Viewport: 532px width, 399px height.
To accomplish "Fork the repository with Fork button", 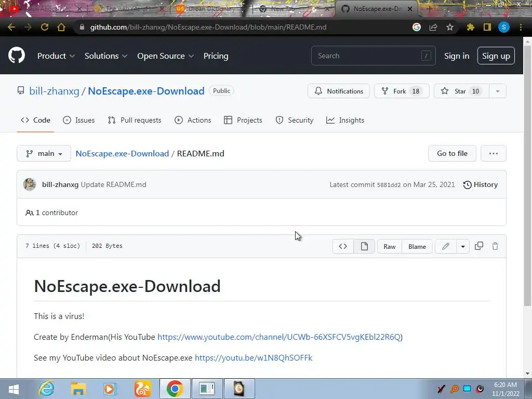I will click(x=402, y=91).
